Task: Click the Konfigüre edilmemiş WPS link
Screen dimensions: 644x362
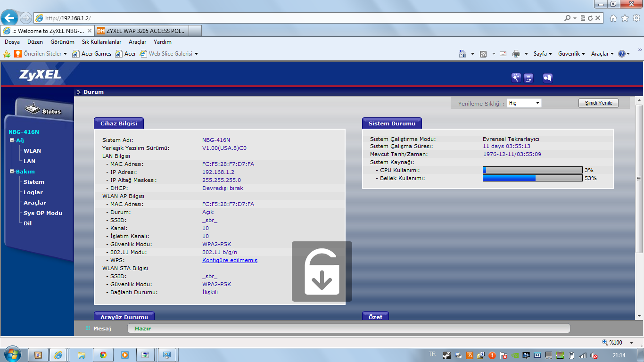Action: tap(230, 260)
